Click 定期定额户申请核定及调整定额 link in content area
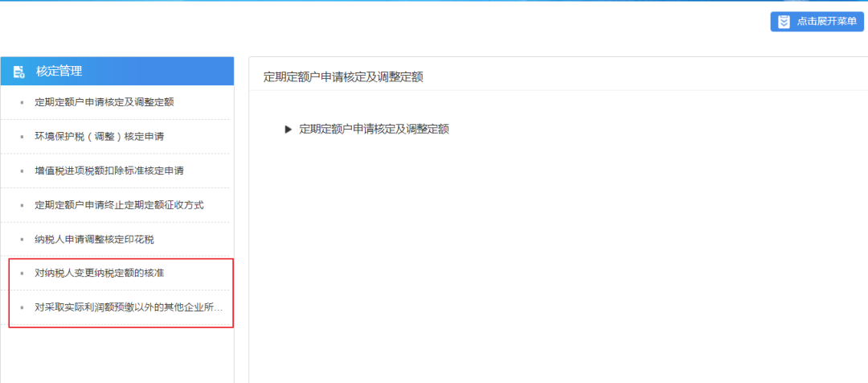The height and width of the screenshot is (383, 868). point(375,130)
